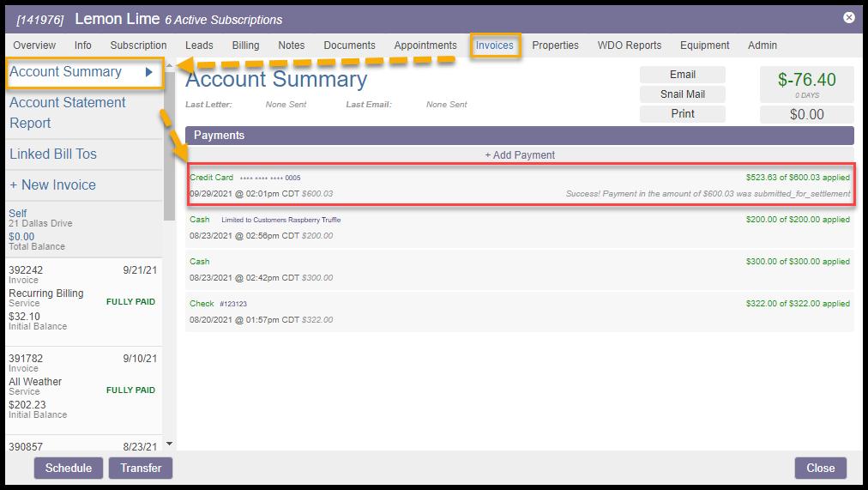
Task: Open invoice 392242 Recurring Billing
Action: 82,298
